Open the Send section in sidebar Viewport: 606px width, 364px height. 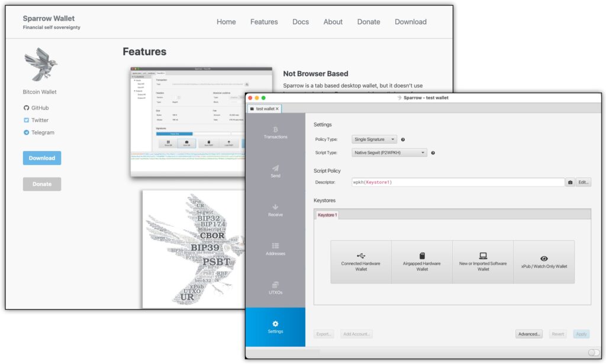(275, 171)
